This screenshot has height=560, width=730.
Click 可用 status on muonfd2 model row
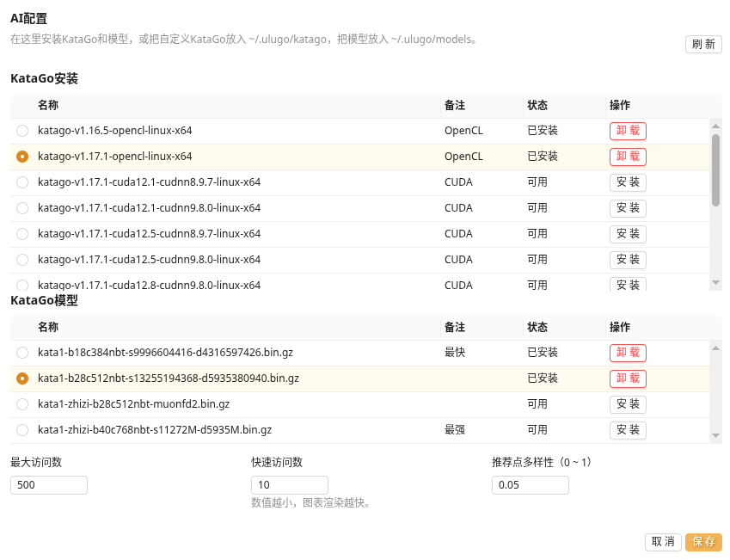click(x=537, y=404)
